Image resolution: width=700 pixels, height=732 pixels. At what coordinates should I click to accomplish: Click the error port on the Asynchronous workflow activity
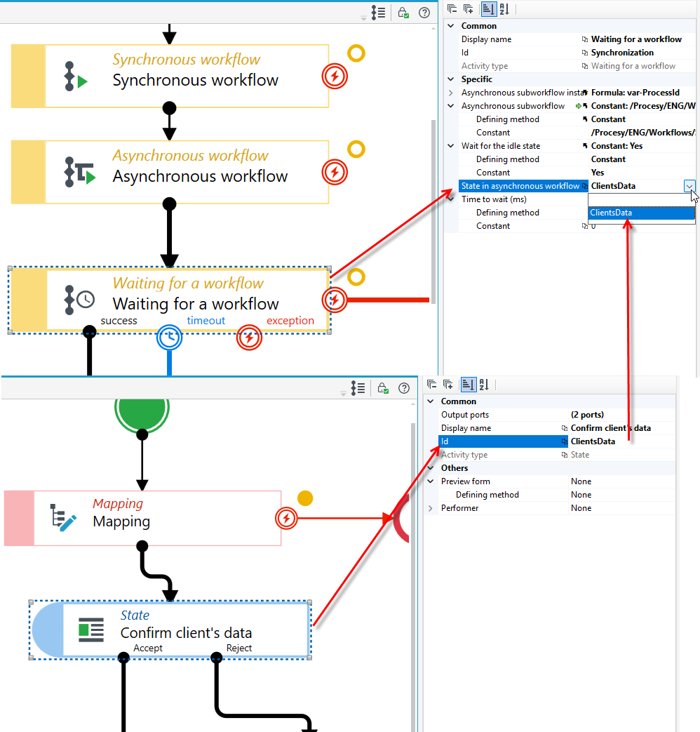point(335,172)
